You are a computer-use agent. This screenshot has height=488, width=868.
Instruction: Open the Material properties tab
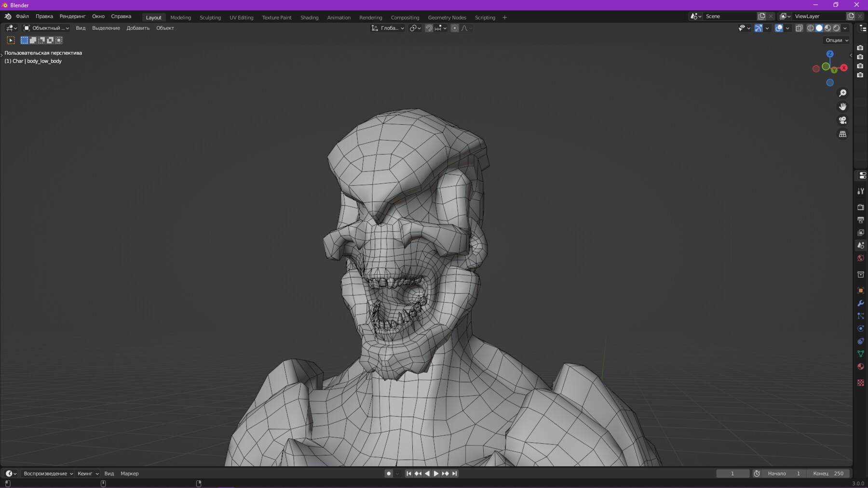tap(861, 367)
